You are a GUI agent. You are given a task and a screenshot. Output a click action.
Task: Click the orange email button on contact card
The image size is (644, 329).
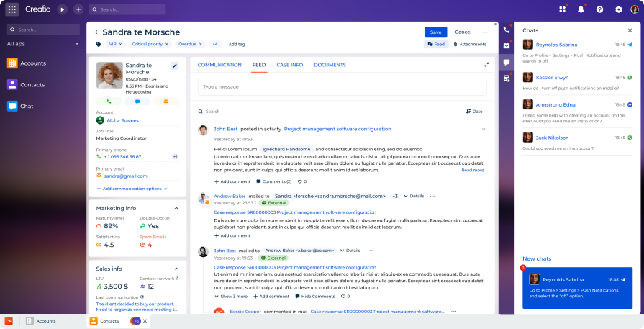click(166, 102)
